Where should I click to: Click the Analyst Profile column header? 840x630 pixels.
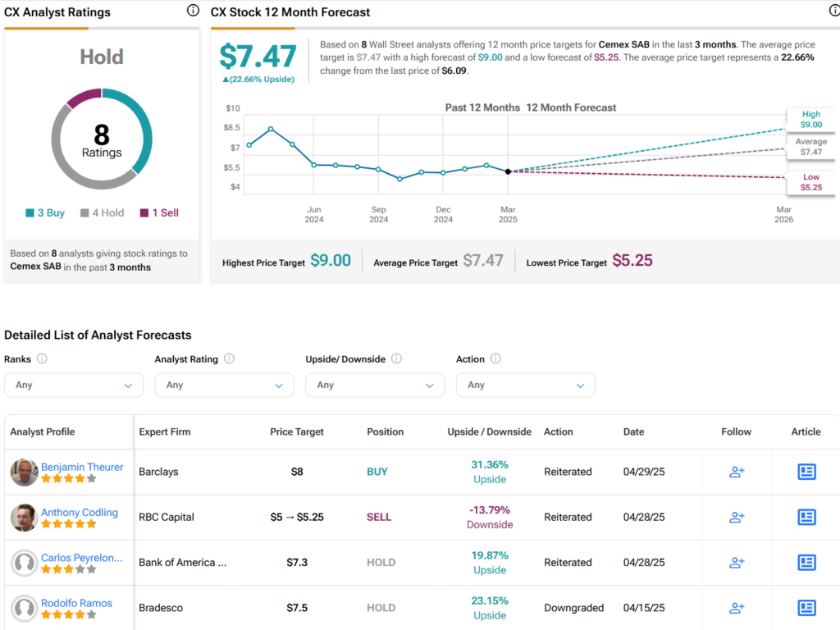point(43,431)
